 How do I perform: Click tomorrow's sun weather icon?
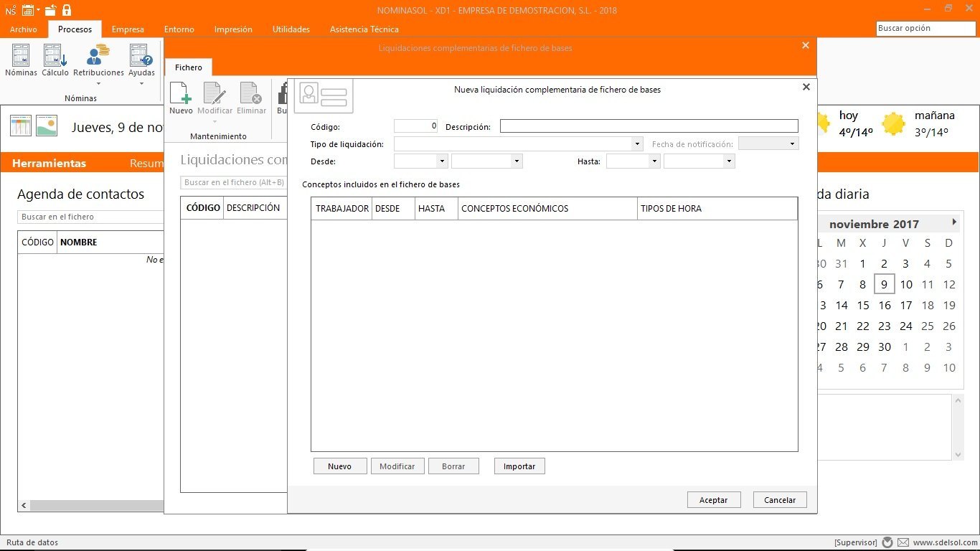894,123
